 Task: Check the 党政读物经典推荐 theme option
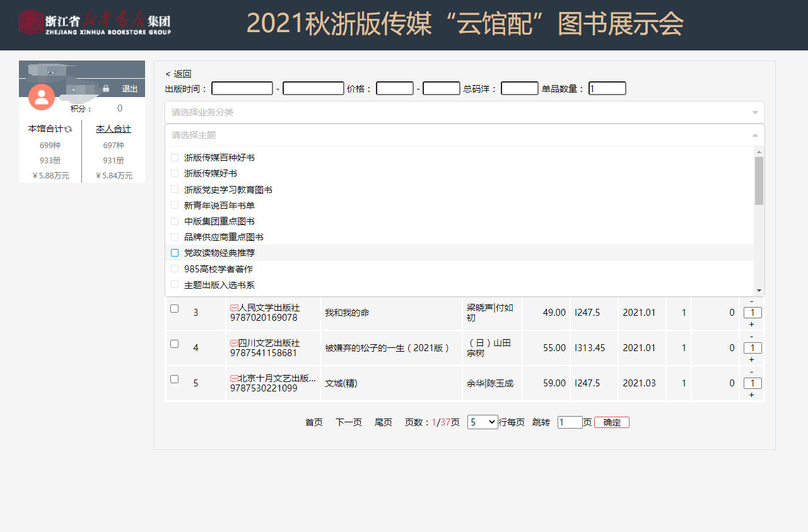tap(175, 253)
